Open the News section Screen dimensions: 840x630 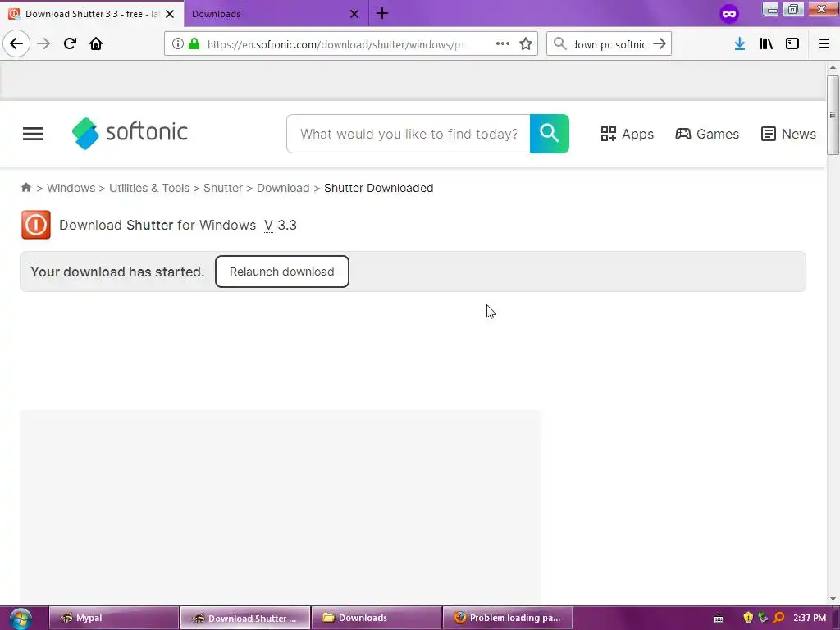click(788, 134)
